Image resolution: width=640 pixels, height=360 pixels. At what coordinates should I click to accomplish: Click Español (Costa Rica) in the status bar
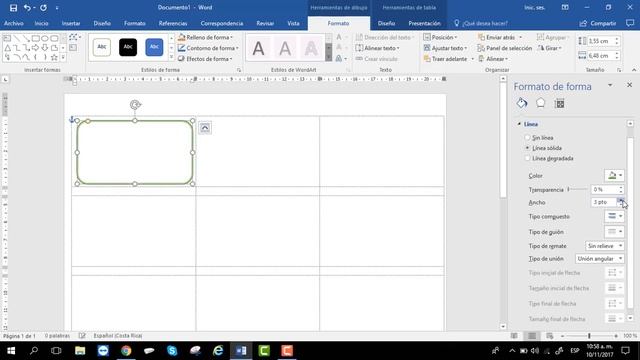tap(118, 336)
